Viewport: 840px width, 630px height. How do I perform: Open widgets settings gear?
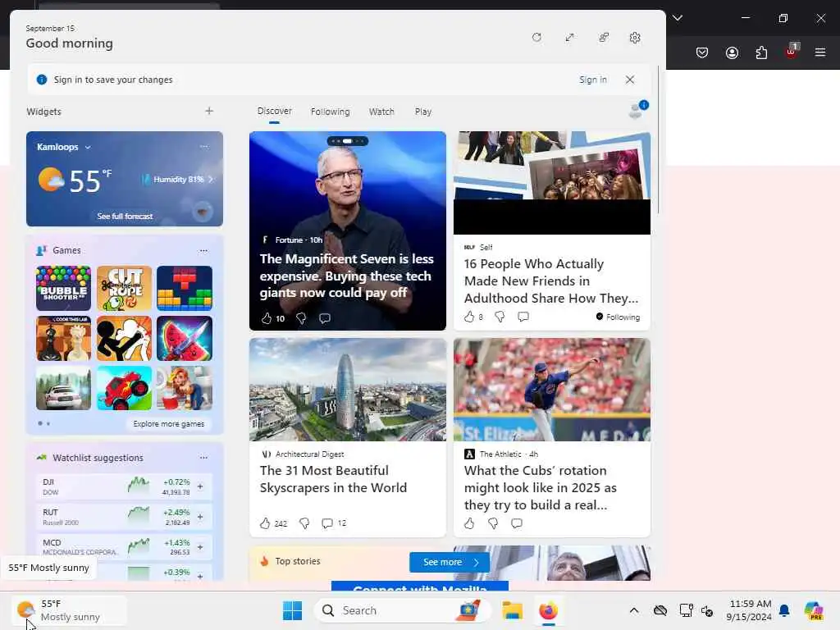pyautogui.click(x=635, y=38)
